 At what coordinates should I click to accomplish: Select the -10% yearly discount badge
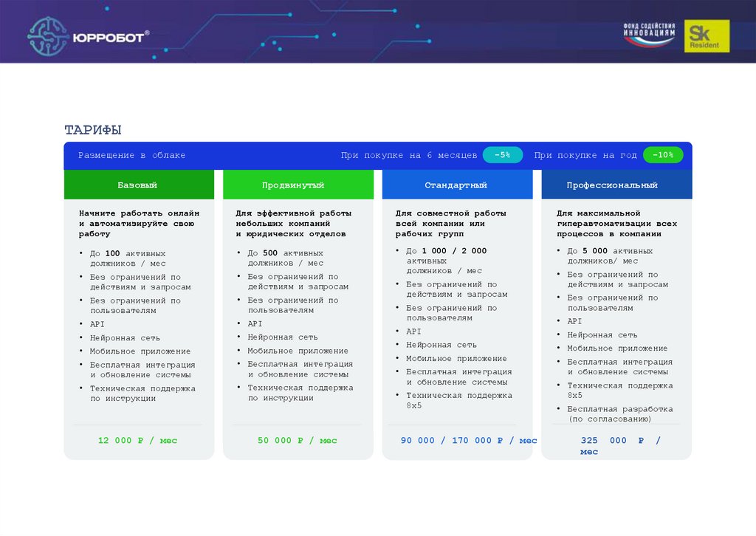tap(663, 155)
